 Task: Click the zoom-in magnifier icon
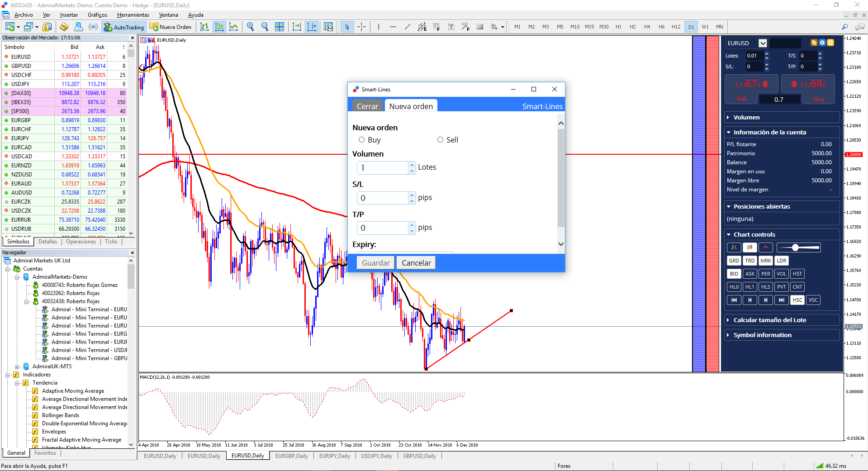[250, 27]
